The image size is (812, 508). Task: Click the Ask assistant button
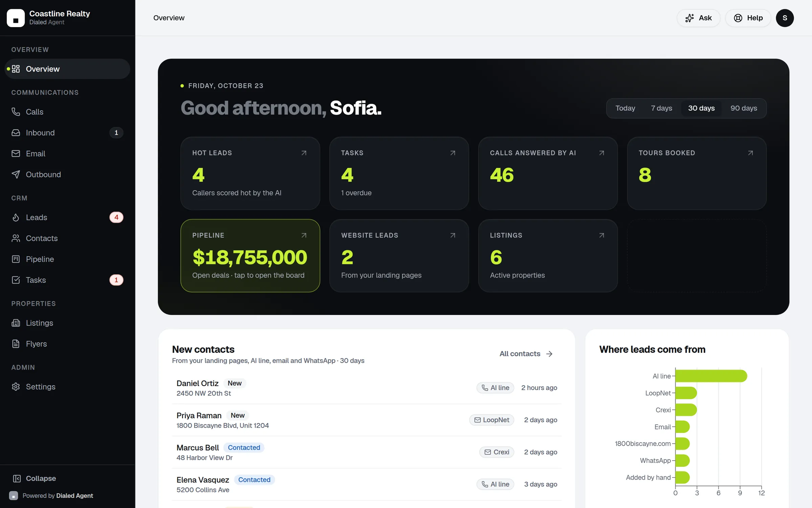[698, 18]
